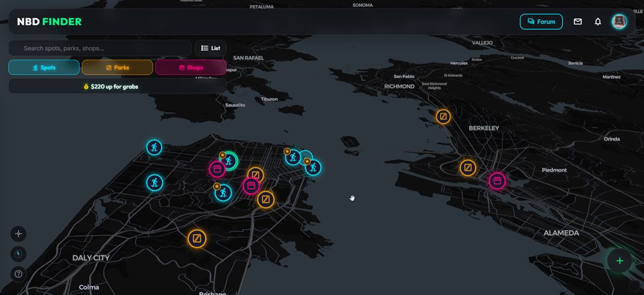Select the San Pablo map label

coord(404,76)
